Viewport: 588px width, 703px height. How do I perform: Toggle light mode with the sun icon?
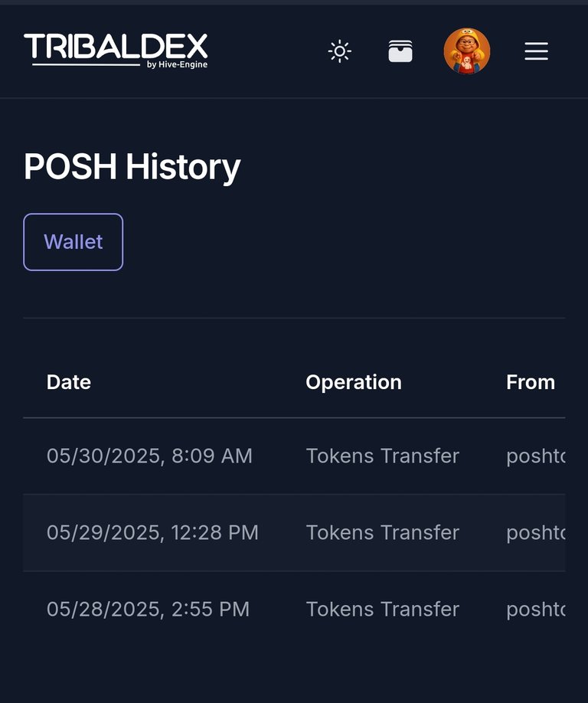340,51
